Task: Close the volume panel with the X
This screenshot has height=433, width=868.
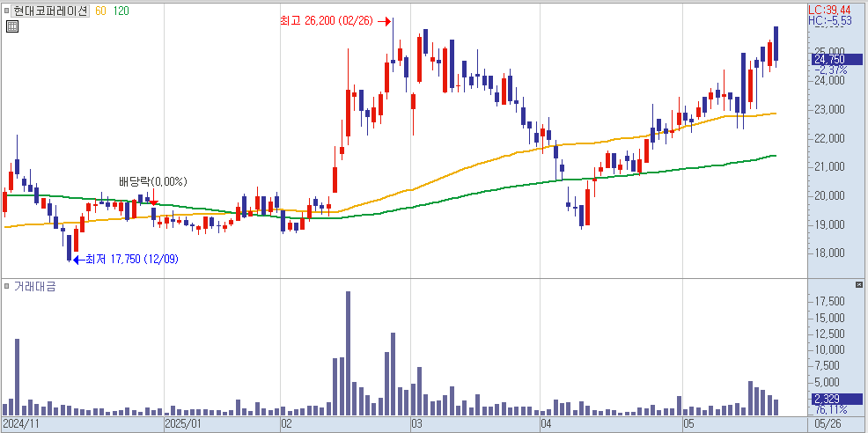Action: click(858, 284)
